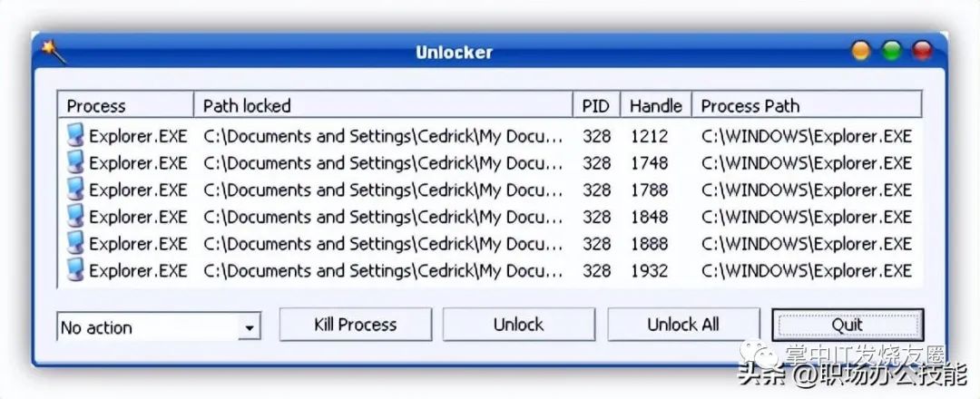980x399 pixels.
Task: Sort by Handle column header
Action: (656, 105)
